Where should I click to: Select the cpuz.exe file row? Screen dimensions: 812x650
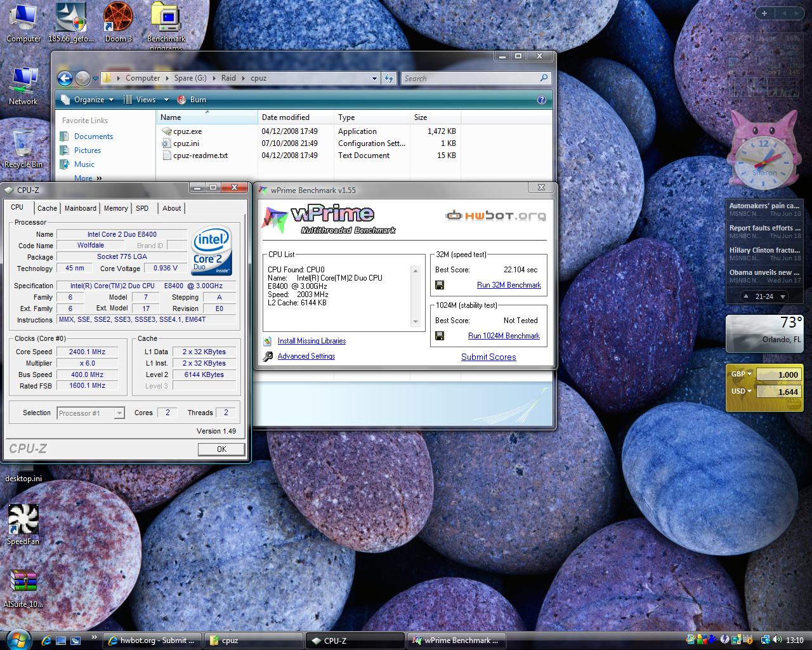(308, 131)
